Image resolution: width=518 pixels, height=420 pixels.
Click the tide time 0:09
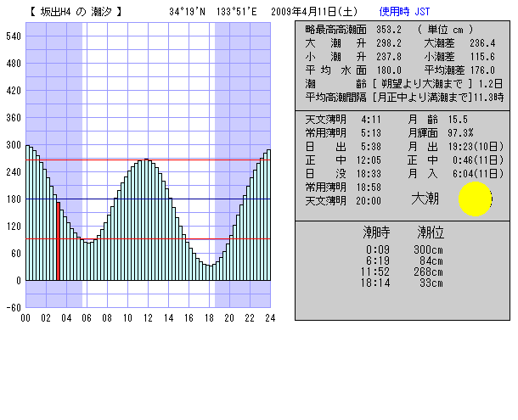(x=378, y=249)
